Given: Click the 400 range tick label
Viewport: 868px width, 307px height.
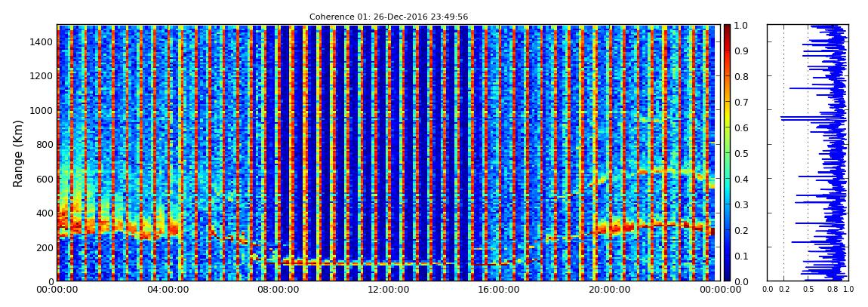Looking at the screenshot, I should pos(43,213).
